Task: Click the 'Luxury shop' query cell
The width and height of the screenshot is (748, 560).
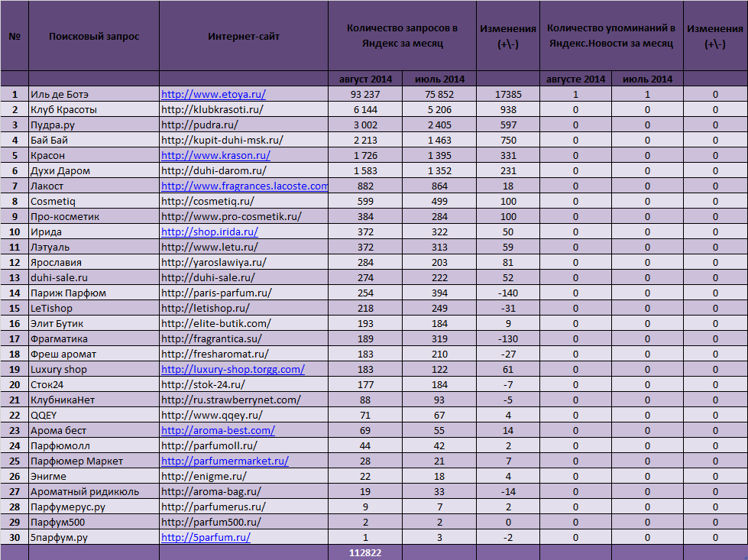Action: pos(94,369)
